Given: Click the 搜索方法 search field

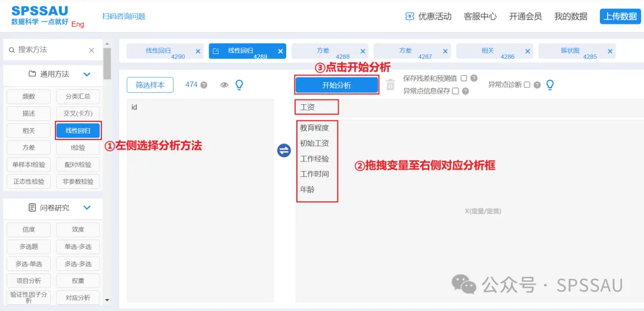Looking at the screenshot, I should [x=48, y=50].
